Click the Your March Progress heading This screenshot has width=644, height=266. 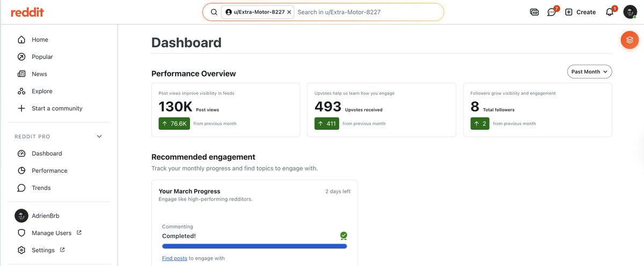tap(189, 191)
